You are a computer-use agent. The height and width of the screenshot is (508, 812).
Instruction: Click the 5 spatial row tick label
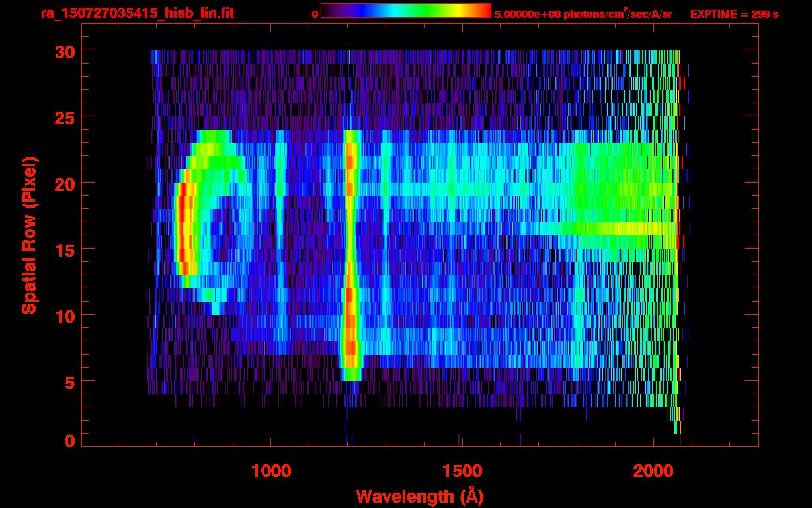click(69, 382)
